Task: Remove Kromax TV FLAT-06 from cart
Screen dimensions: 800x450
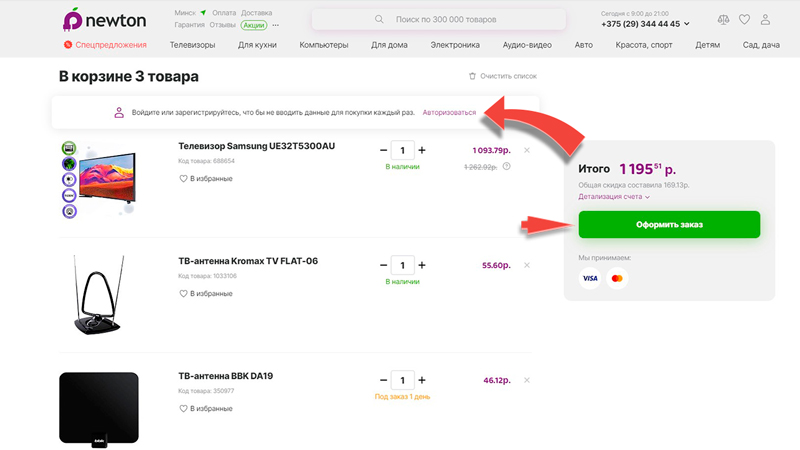Action: (527, 265)
